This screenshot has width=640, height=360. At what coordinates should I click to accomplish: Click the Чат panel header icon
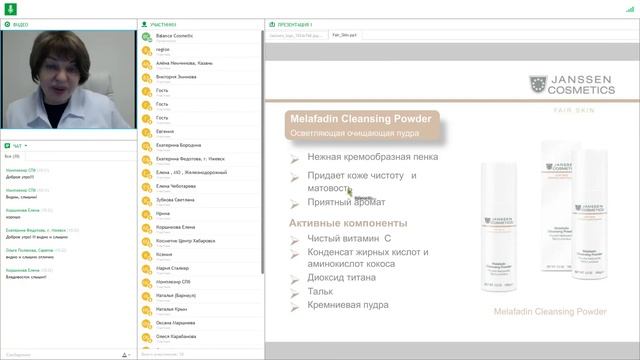click(x=7, y=146)
